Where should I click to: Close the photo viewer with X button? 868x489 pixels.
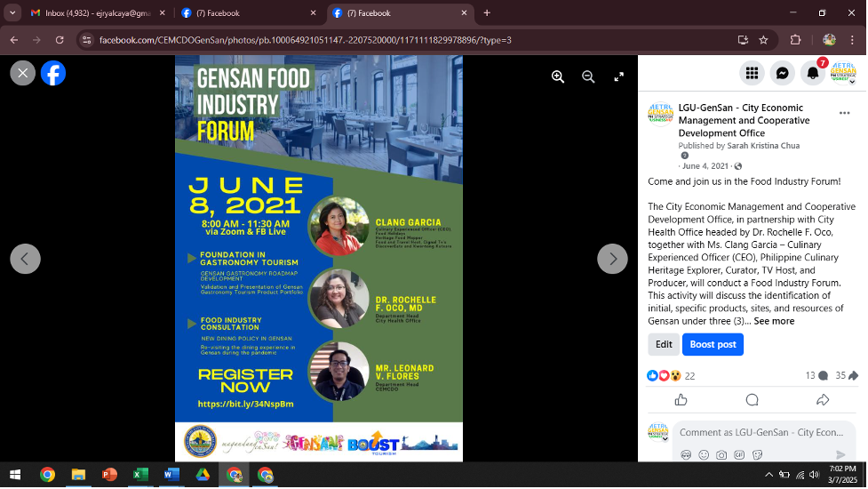tap(23, 73)
